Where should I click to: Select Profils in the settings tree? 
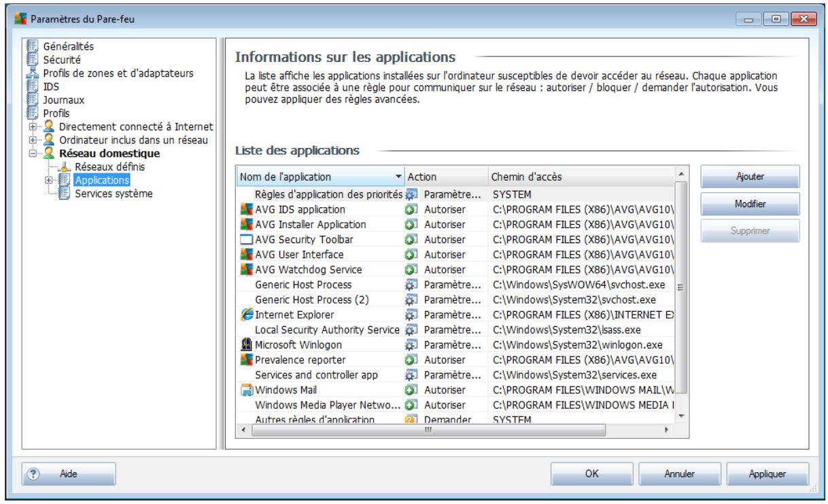click(x=55, y=113)
